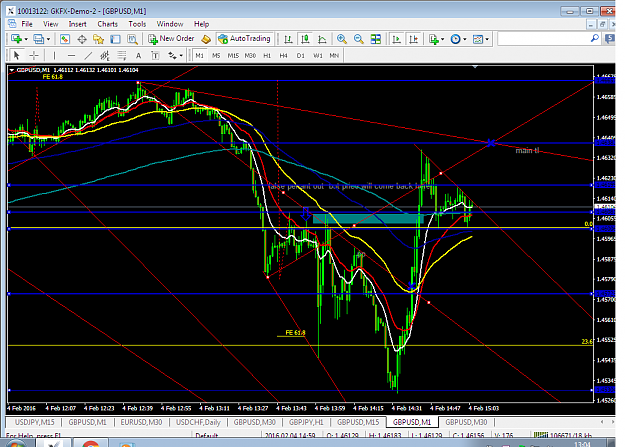Open the File menu
Screen dimensions: 625x447
pos(27,24)
